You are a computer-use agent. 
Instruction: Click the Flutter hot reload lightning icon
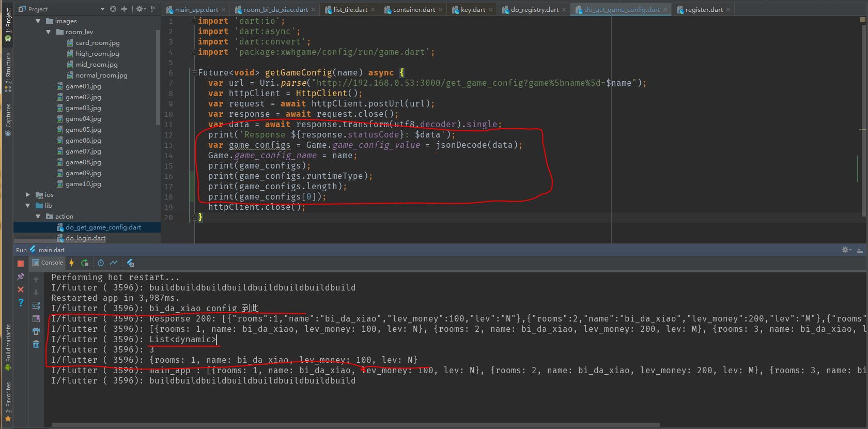[x=71, y=263]
